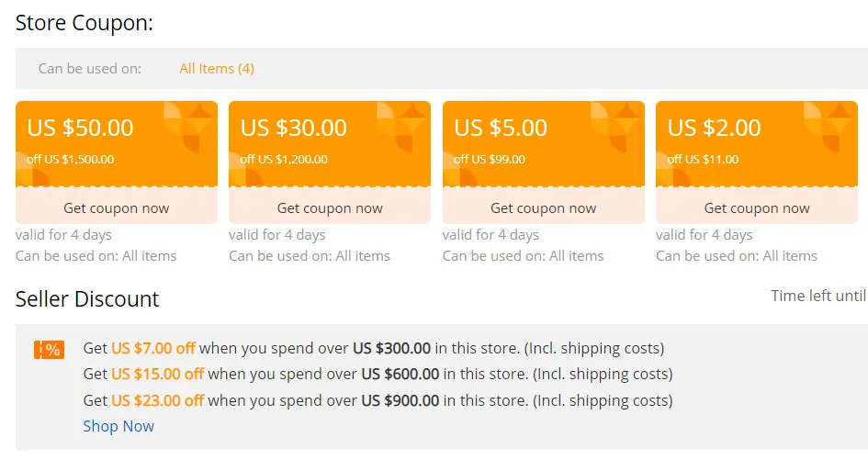Screen dimensions: 868x471
Task: Click the decorative logo on US $2.00 coupon
Action: click(x=829, y=127)
